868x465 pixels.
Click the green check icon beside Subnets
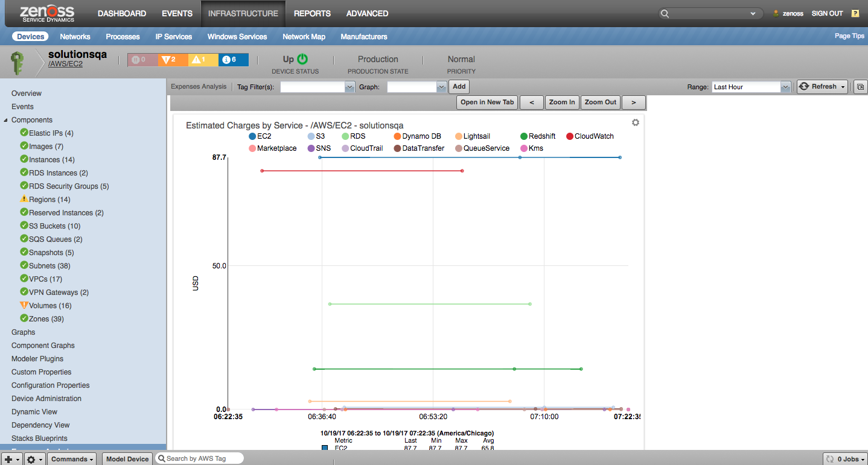[24, 265]
